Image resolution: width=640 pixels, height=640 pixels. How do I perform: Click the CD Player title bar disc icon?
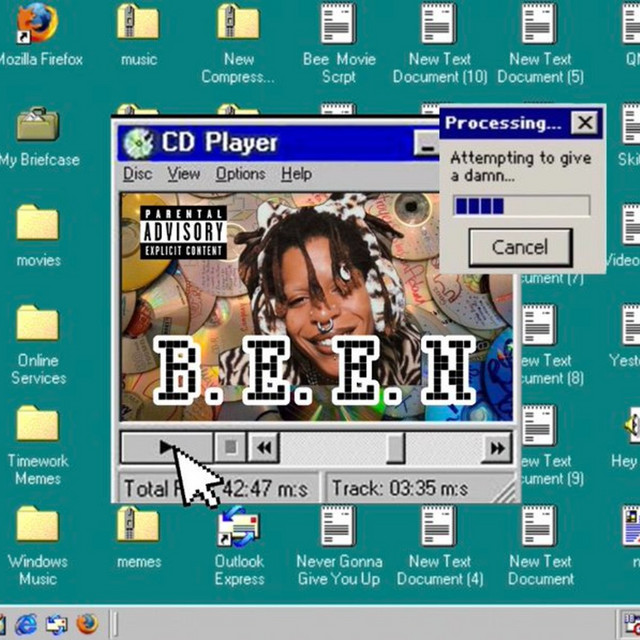138,143
